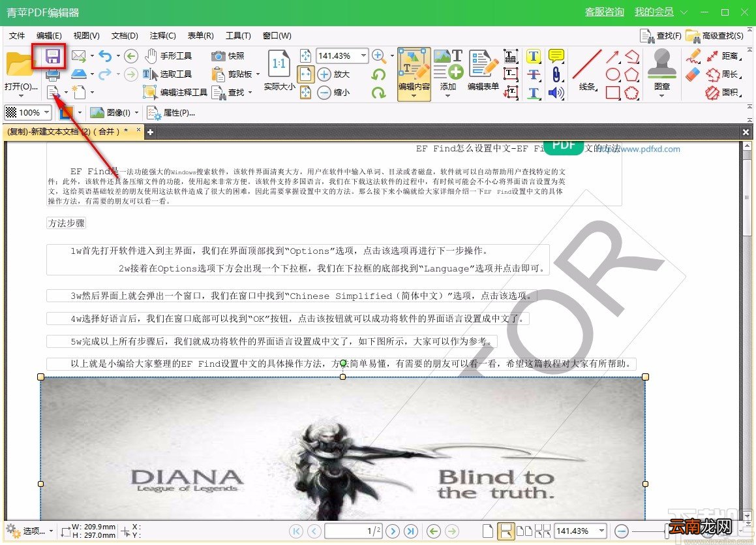This screenshot has width=756, height=545.
Task: Go to the next page
Action: click(x=393, y=531)
